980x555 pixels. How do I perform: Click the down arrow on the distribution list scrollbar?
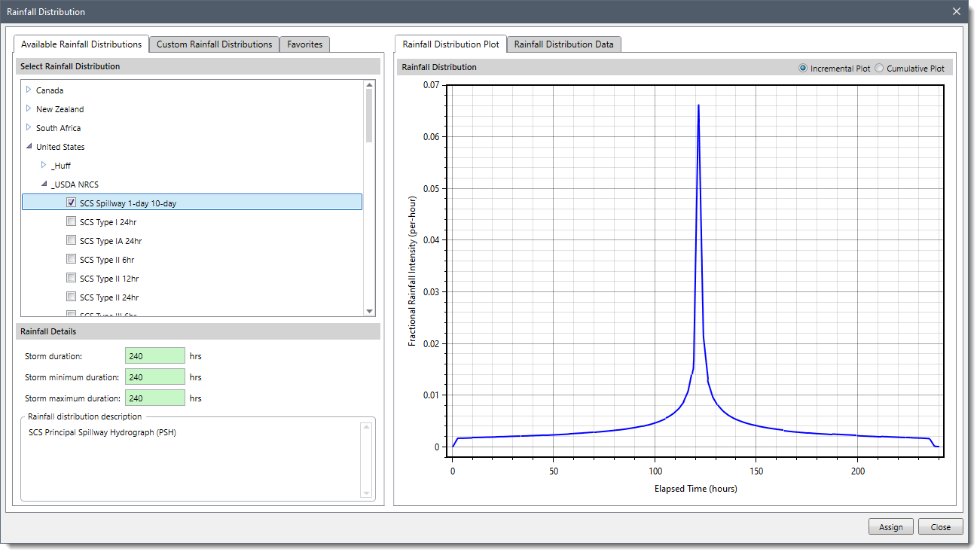(369, 310)
